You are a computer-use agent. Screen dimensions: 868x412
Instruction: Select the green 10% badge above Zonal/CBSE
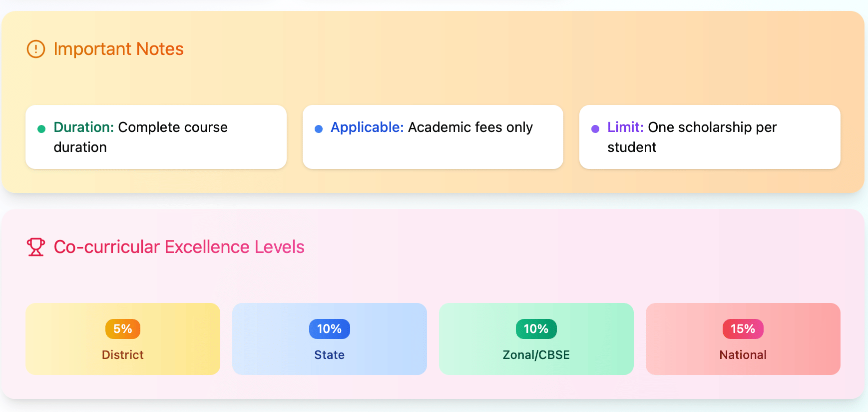[x=536, y=329]
